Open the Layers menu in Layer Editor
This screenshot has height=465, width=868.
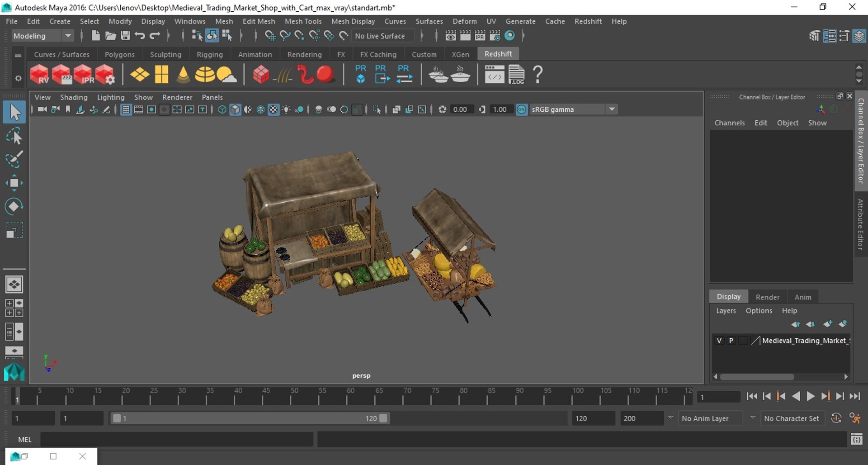click(x=726, y=311)
